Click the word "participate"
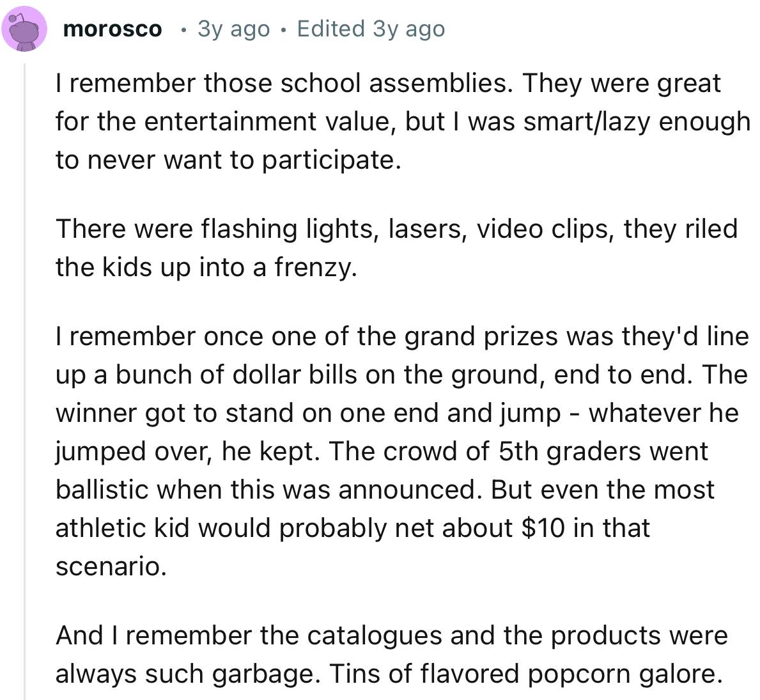Viewport: 760px width, 700px height. 330,160
